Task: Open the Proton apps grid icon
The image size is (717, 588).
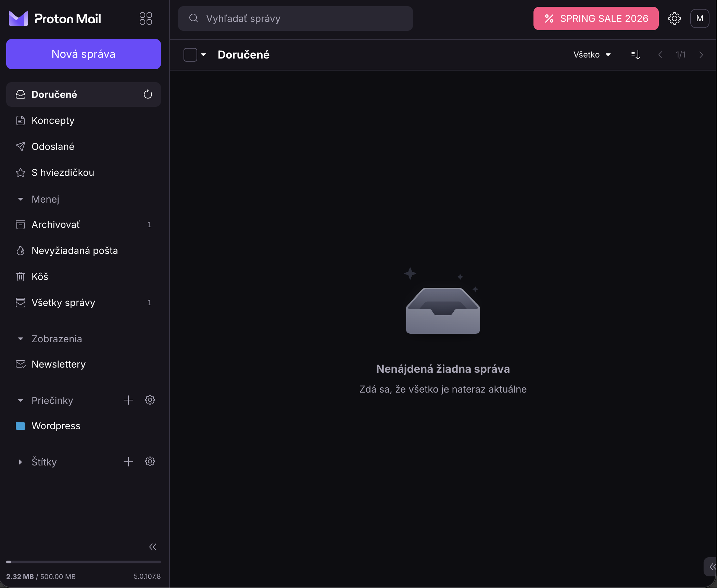Action: (146, 18)
